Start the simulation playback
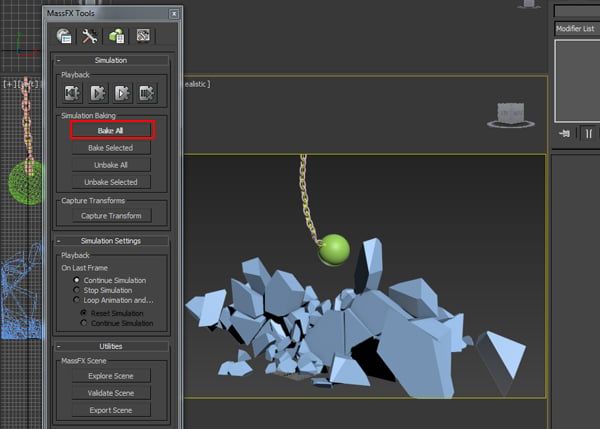Viewport: 600px width, 429px height. 97,93
